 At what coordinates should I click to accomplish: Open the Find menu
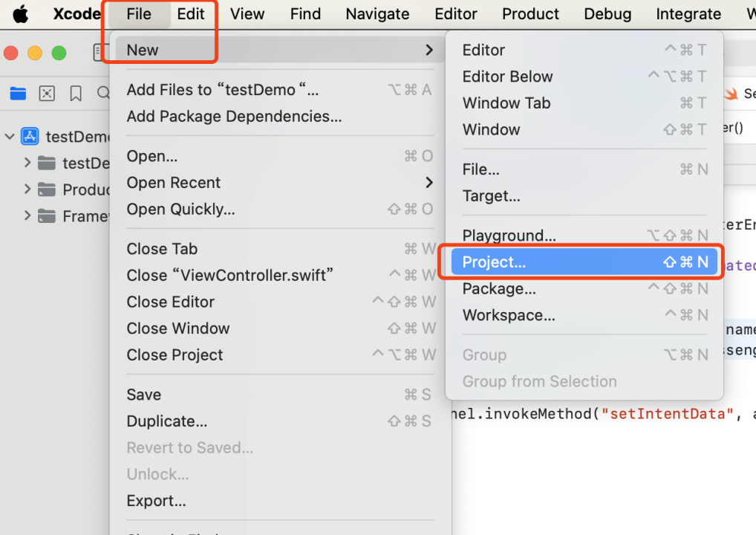(306, 14)
